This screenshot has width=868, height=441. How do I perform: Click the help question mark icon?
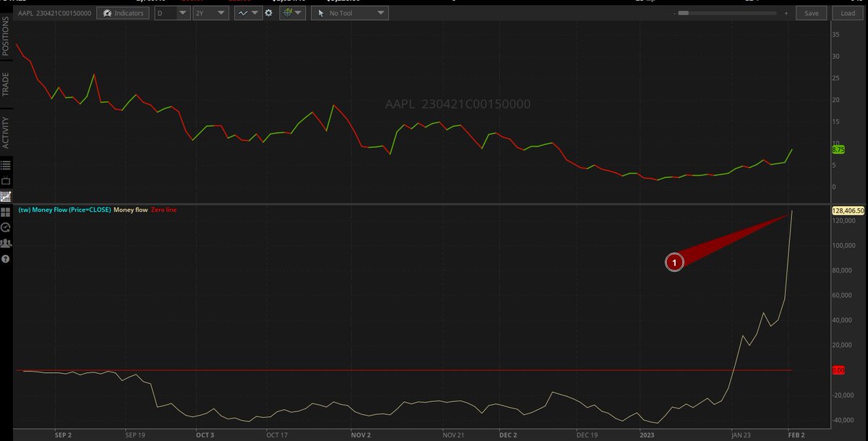[6, 258]
